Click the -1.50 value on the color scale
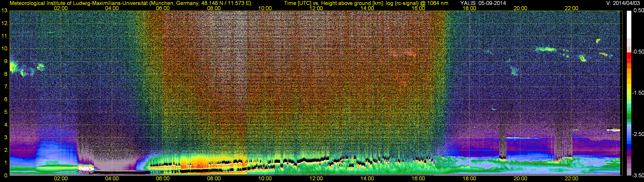Viewport: 644px width, 182px height. pyautogui.click(x=638, y=93)
